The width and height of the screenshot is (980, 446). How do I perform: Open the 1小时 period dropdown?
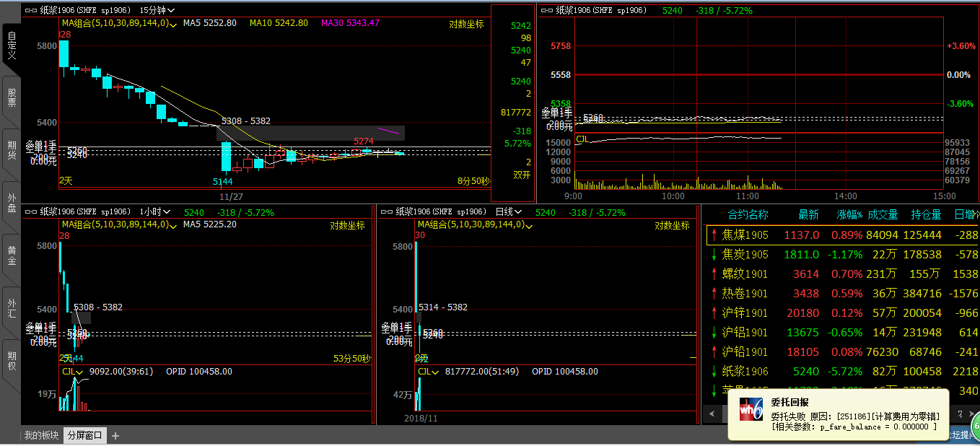tap(155, 212)
